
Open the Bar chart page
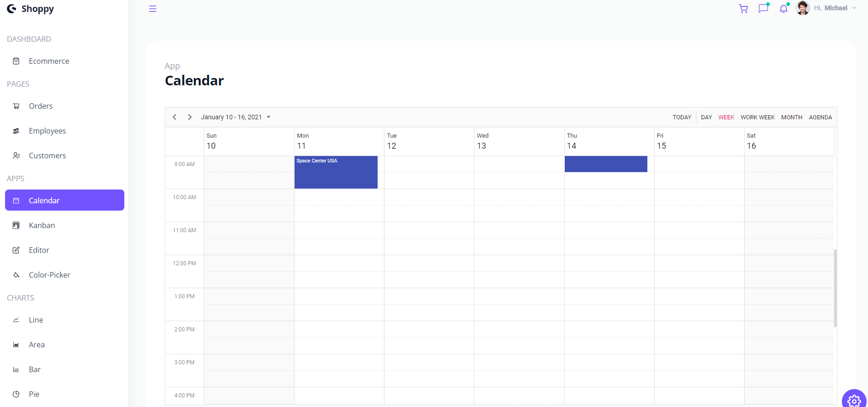pos(65,369)
